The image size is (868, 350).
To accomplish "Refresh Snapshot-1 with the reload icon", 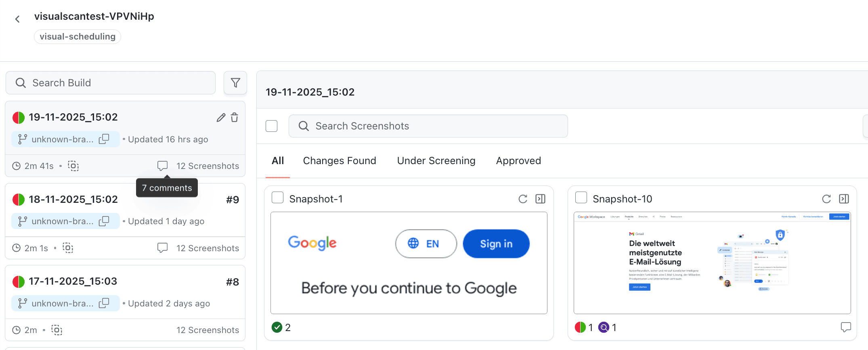I will pyautogui.click(x=523, y=199).
